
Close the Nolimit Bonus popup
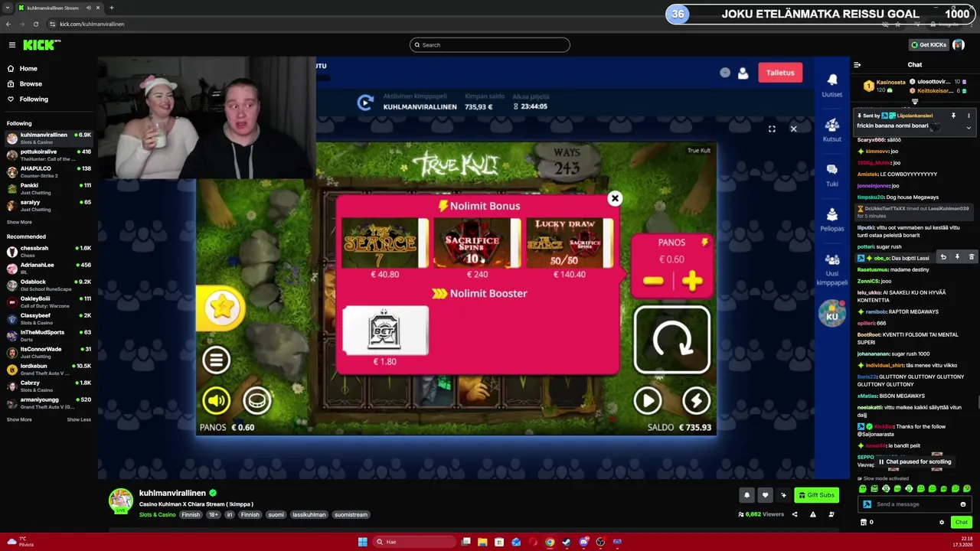614,199
